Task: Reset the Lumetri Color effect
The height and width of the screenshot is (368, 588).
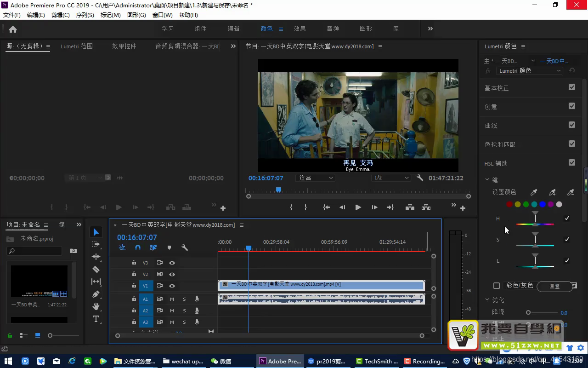Action: tap(572, 71)
